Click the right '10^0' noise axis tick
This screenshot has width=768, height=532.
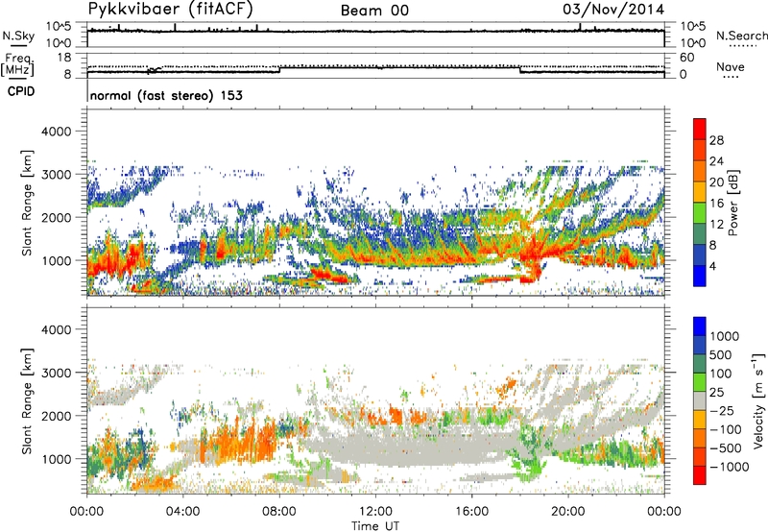693,43
